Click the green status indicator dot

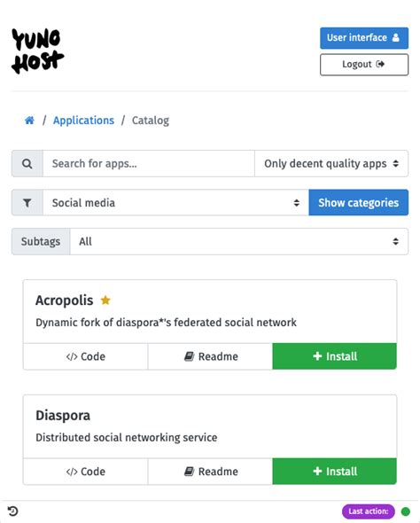pos(405,511)
